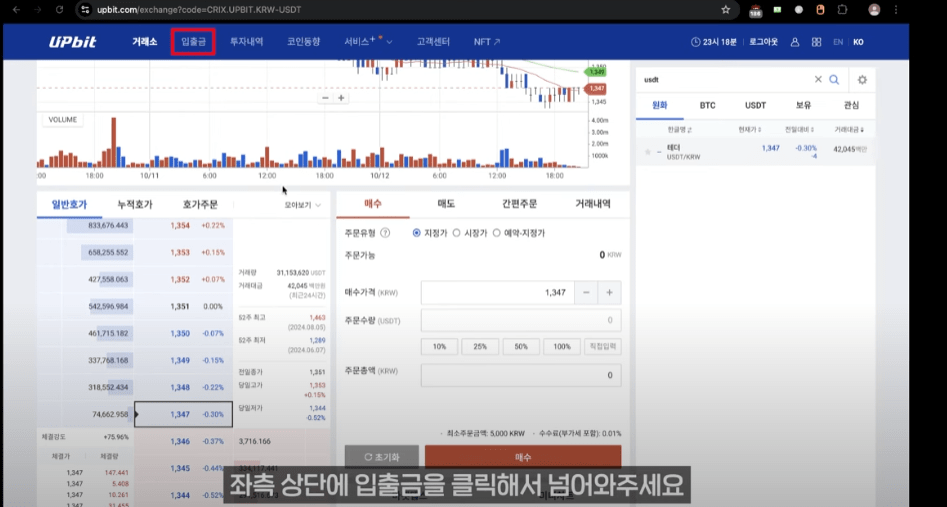
Task: Select the 거래내역 trade history tab
Action: (x=592, y=204)
